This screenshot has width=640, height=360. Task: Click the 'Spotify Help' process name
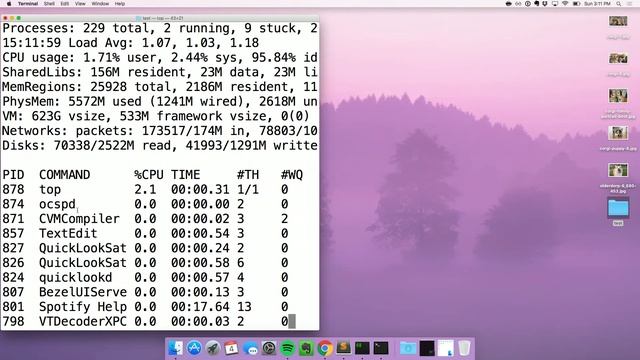point(83,307)
